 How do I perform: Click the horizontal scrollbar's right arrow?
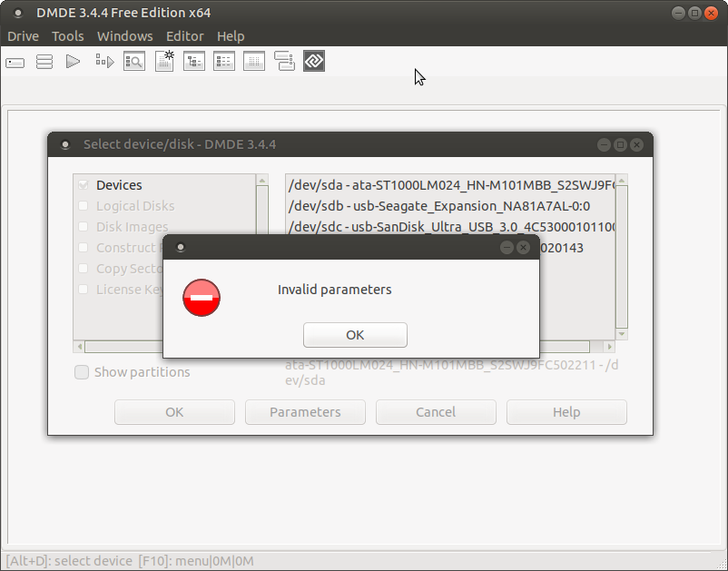610,346
